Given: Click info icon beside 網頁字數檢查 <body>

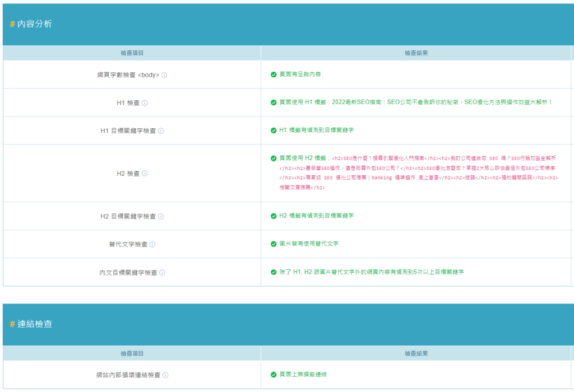Looking at the screenshot, I should point(164,75).
